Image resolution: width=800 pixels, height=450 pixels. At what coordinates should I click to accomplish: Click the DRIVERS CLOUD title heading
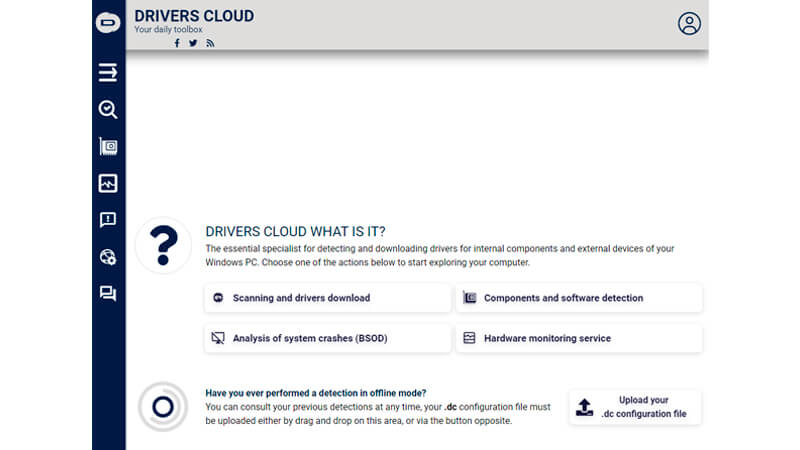[x=194, y=16]
